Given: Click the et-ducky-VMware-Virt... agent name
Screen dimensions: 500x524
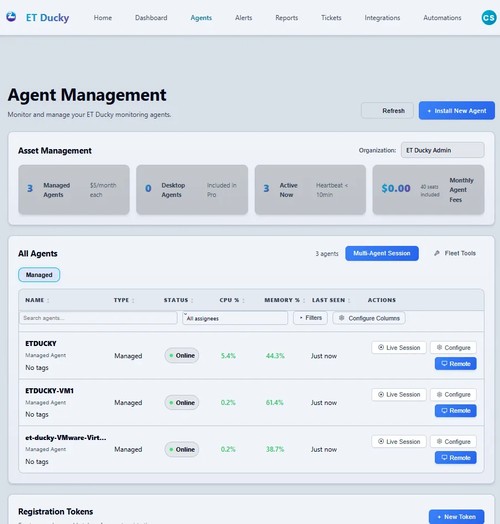Looking at the screenshot, I should (66, 438).
